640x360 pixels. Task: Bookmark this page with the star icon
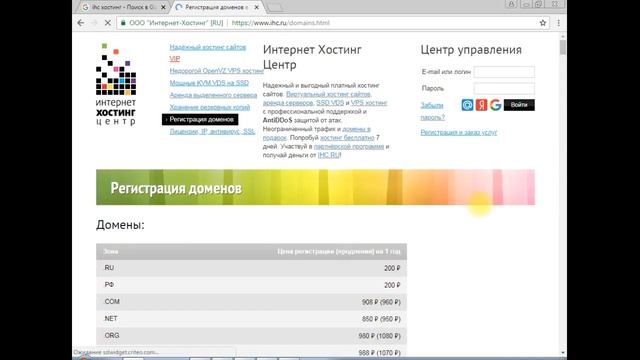[542, 23]
